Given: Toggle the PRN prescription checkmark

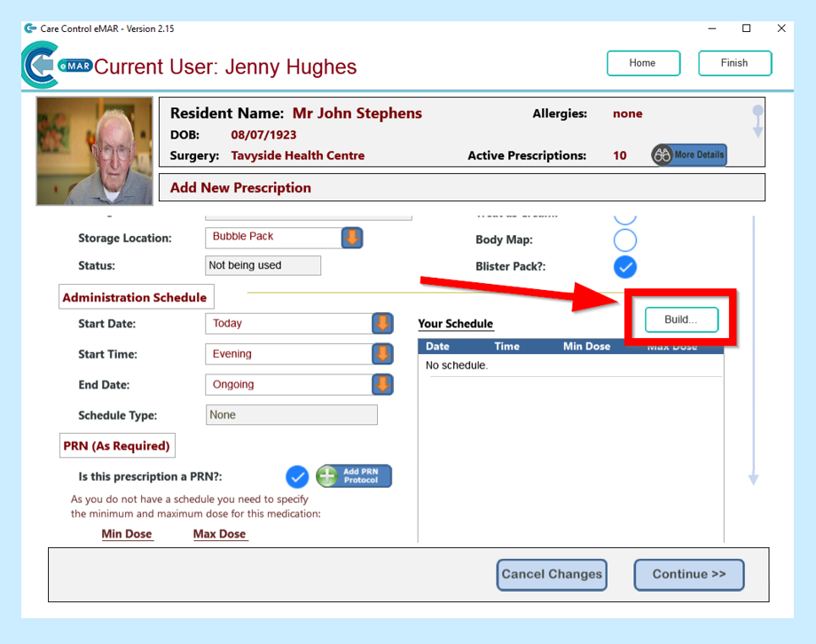Looking at the screenshot, I should [297, 476].
